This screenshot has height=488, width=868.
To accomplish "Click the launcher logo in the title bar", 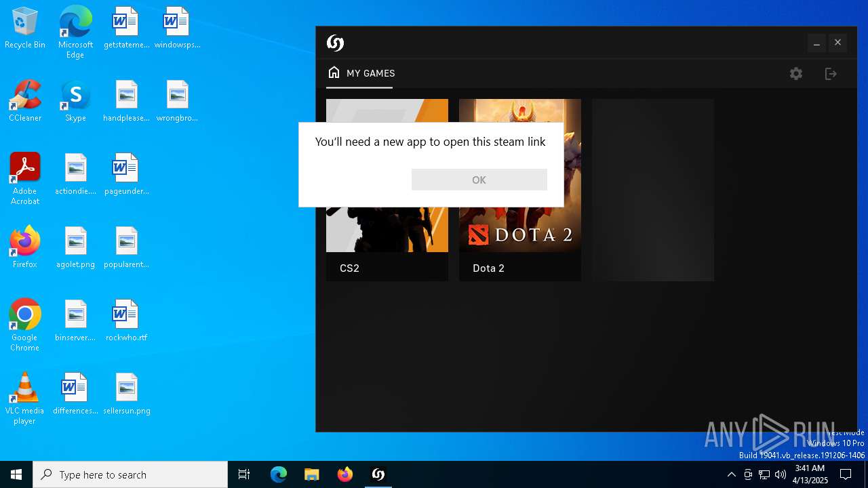I will point(335,43).
